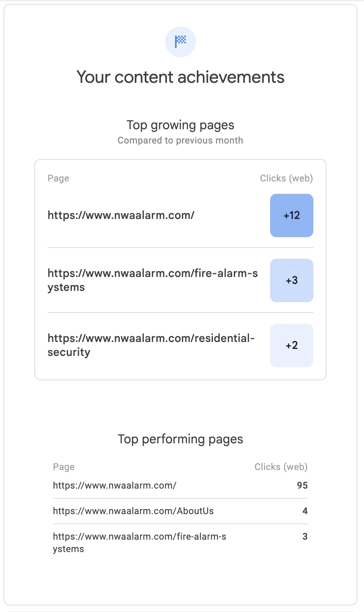
Task: Click the 95 clicks value
Action: (x=302, y=485)
